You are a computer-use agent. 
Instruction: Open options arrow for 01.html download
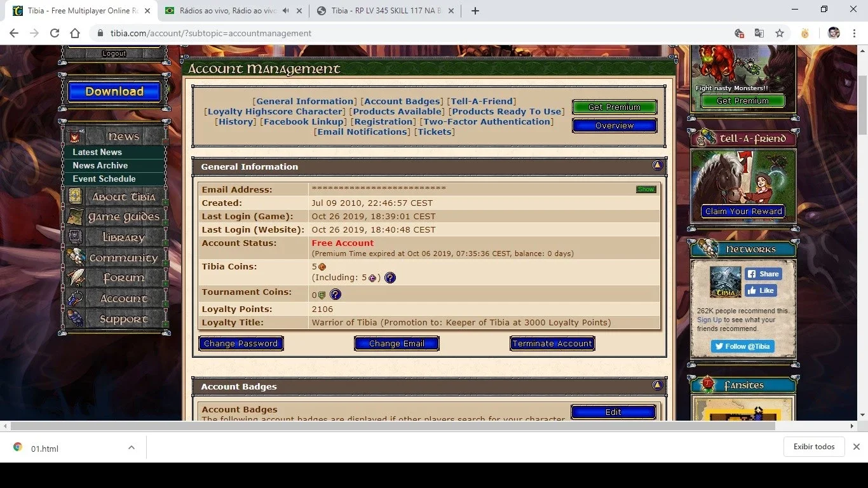click(131, 447)
